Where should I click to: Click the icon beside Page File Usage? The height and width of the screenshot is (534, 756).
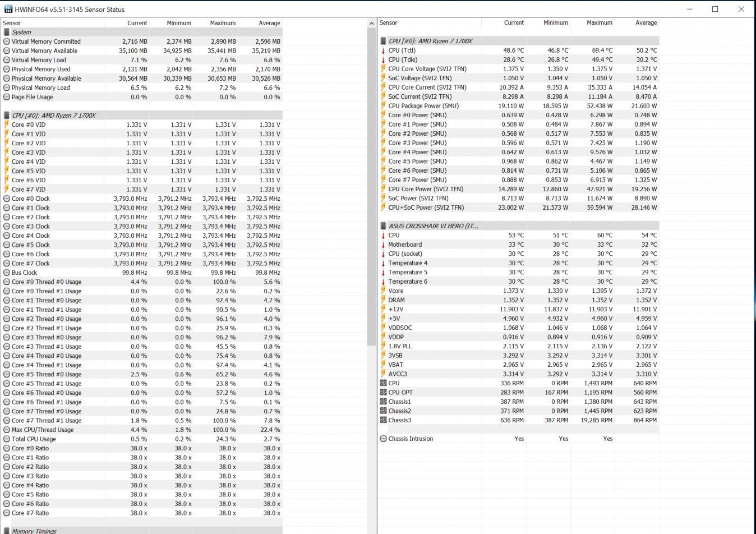[7, 97]
